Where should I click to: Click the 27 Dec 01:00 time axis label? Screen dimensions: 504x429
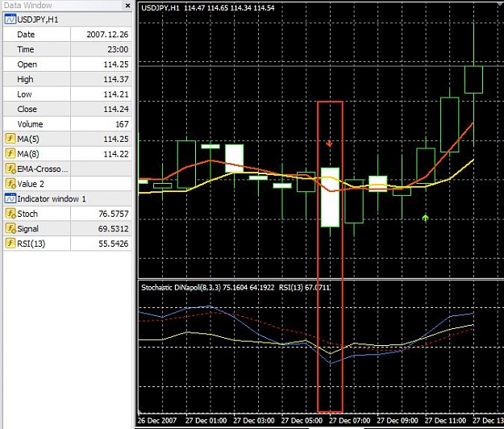pos(206,420)
